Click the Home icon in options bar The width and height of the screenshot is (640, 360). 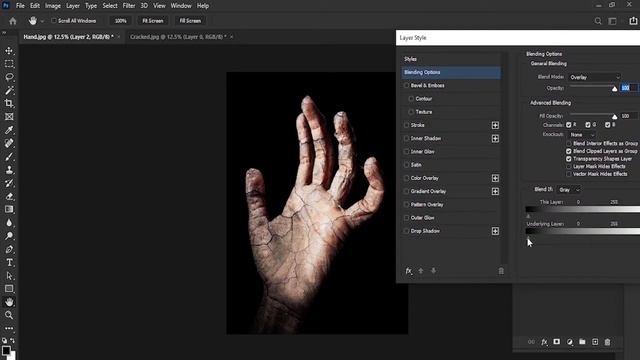(x=13, y=21)
